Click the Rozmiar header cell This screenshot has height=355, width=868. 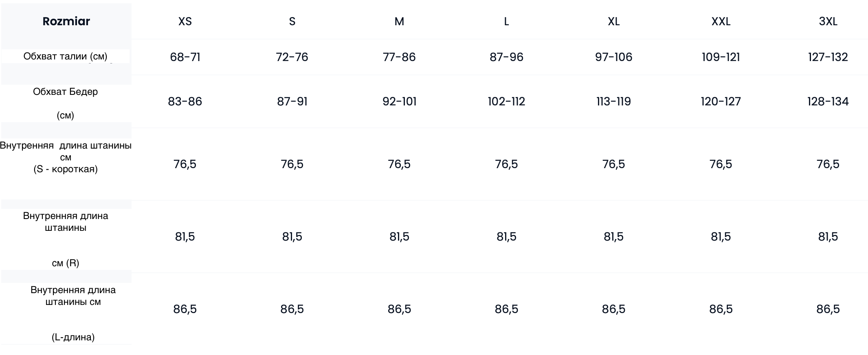pyautogui.click(x=66, y=21)
